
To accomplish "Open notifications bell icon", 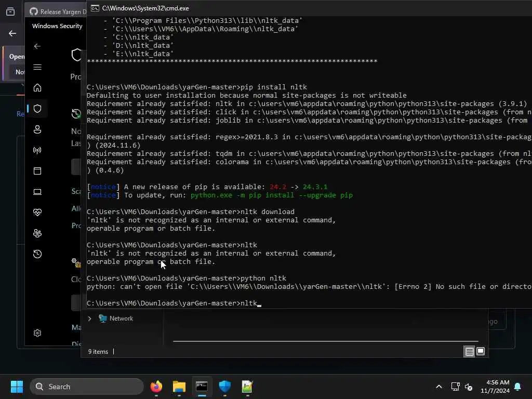I will [518, 387].
